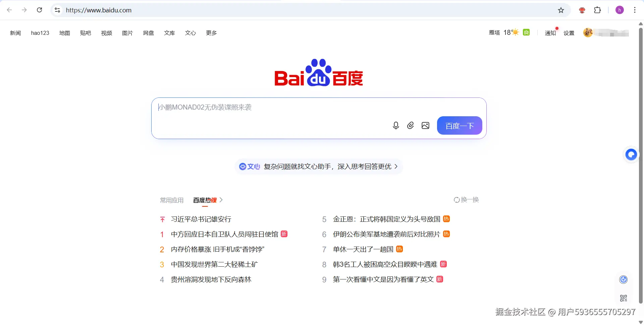
Task: Attach a file using the paperclip icon
Action: click(x=411, y=126)
